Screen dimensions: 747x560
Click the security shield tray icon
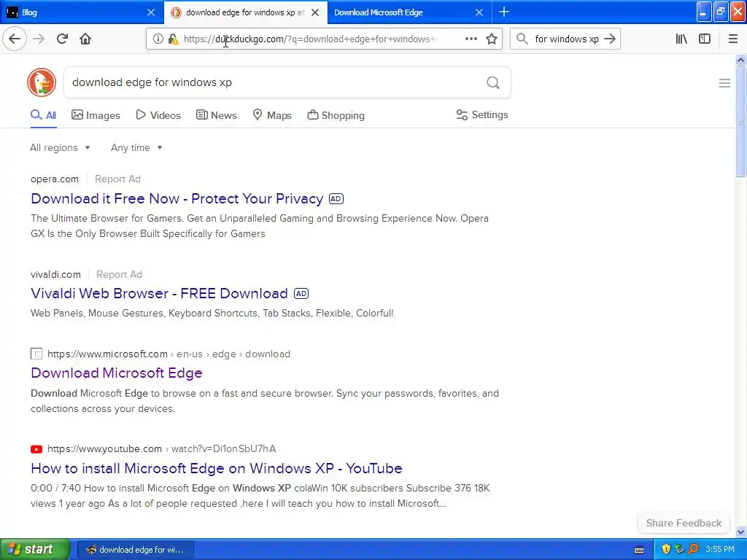pos(666,550)
